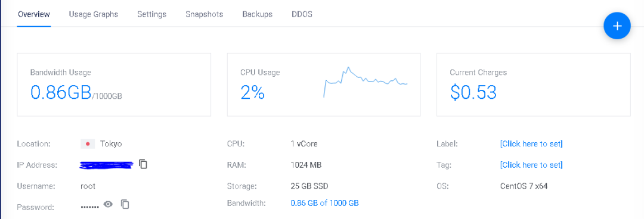Click the Bandwidth Usage card

pyautogui.click(x=114, y=85)
